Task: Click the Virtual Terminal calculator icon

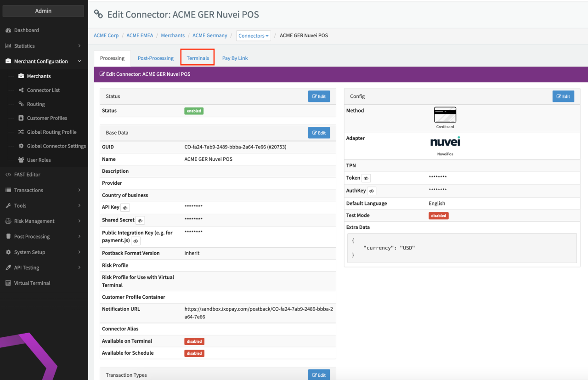Action: [8, 283]
